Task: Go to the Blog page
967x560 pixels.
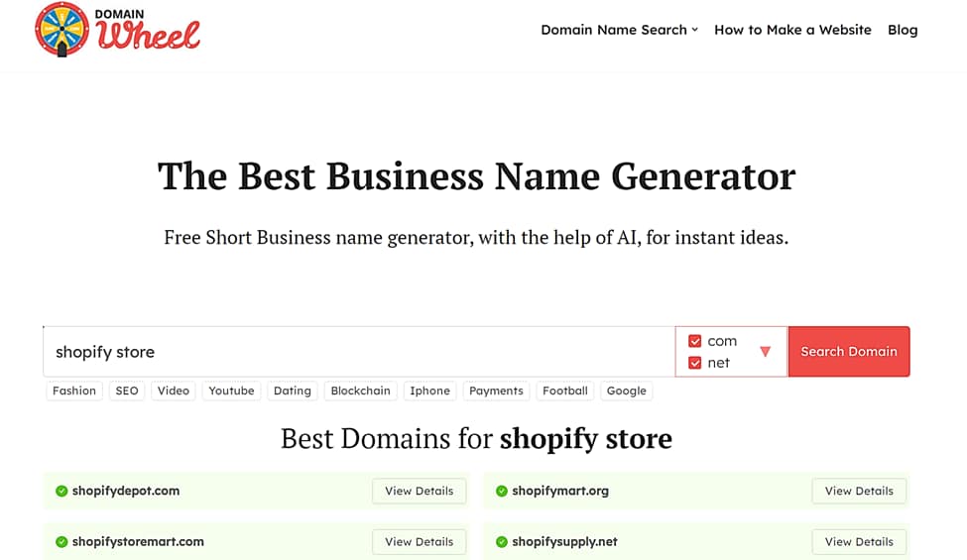Action: click(x=903, y=30)
